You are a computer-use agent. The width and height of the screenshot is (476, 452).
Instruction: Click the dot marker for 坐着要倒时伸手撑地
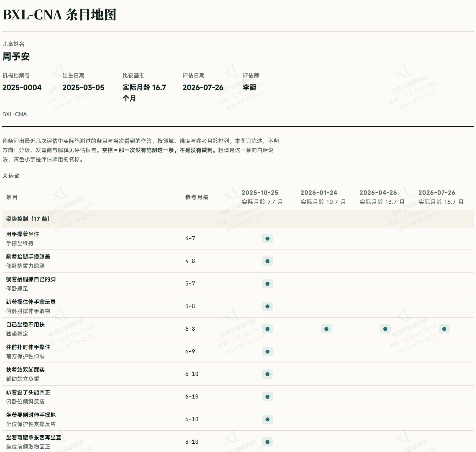[x=267, y=419]
